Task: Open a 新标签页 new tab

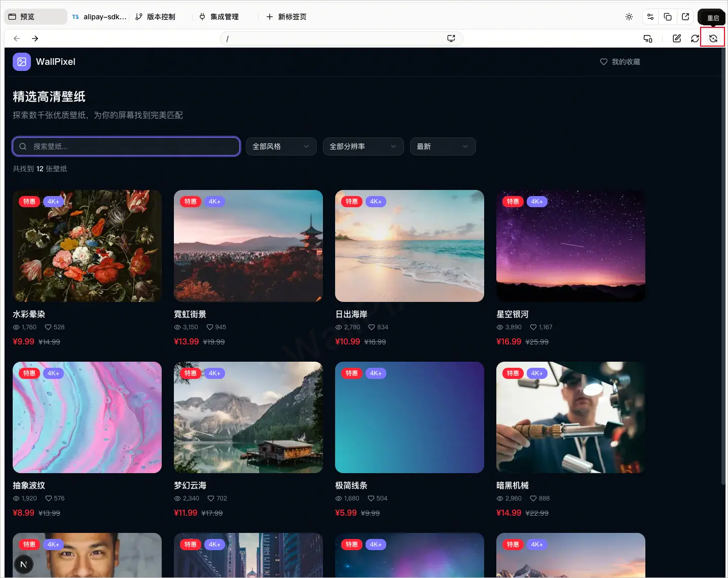Action: click(x=286, y=17)
